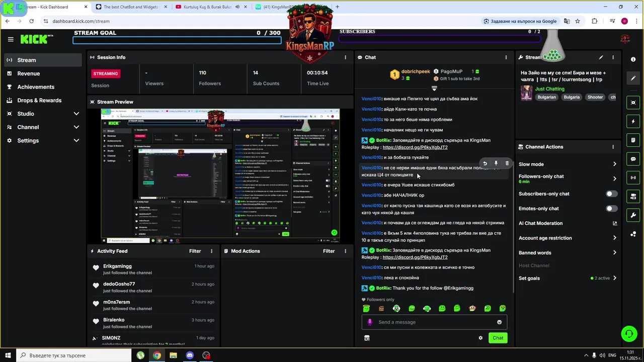The image size is (644, 362).
Task: Expand the Settings sidebar section chevron
Action: pyautogui.click(x=76, y=140)
